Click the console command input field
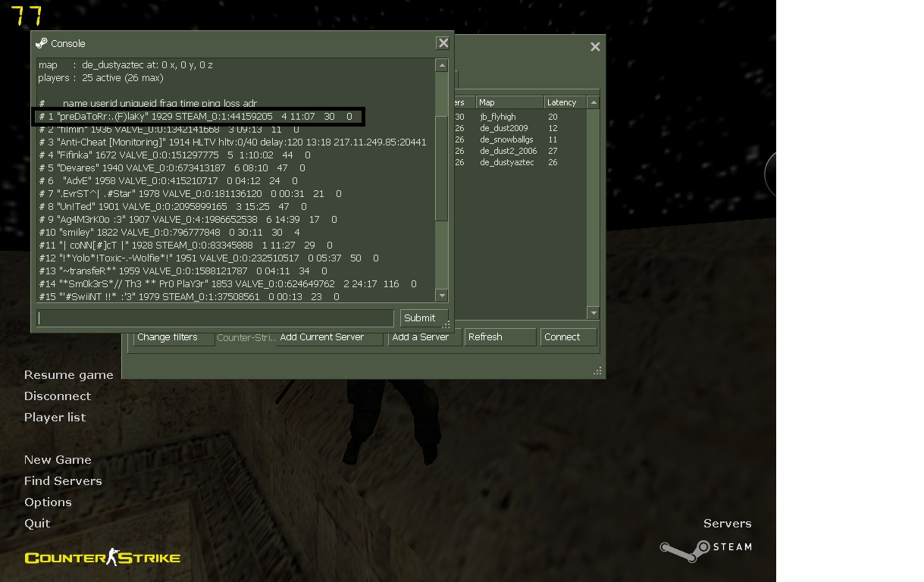 coord(215,318)
